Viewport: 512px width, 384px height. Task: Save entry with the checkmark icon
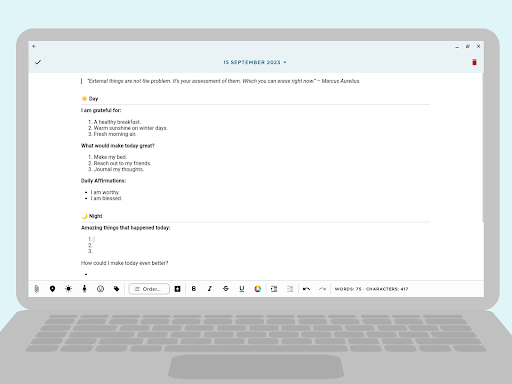click(38, 62)
